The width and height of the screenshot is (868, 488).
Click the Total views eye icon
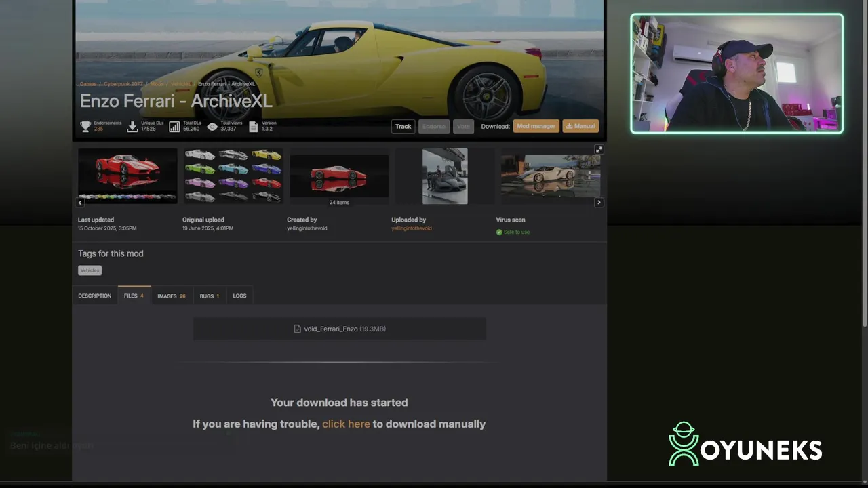tap(213, 127)
